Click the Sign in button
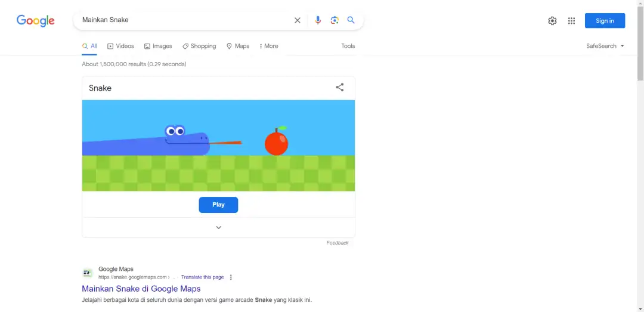 click(605, 20)
